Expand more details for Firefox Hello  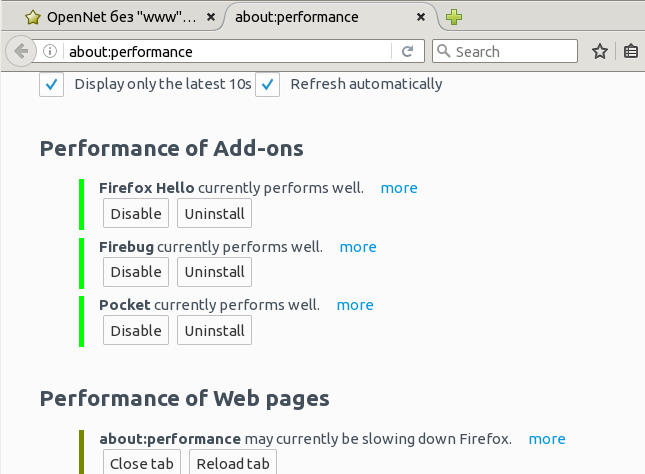[398, 188]
